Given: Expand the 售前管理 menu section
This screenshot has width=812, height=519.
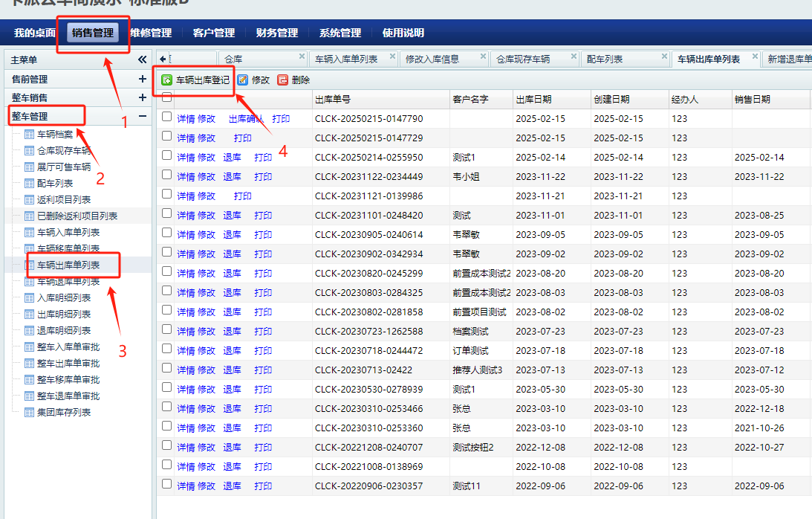Looking at the screenshot, I should 142,79.
